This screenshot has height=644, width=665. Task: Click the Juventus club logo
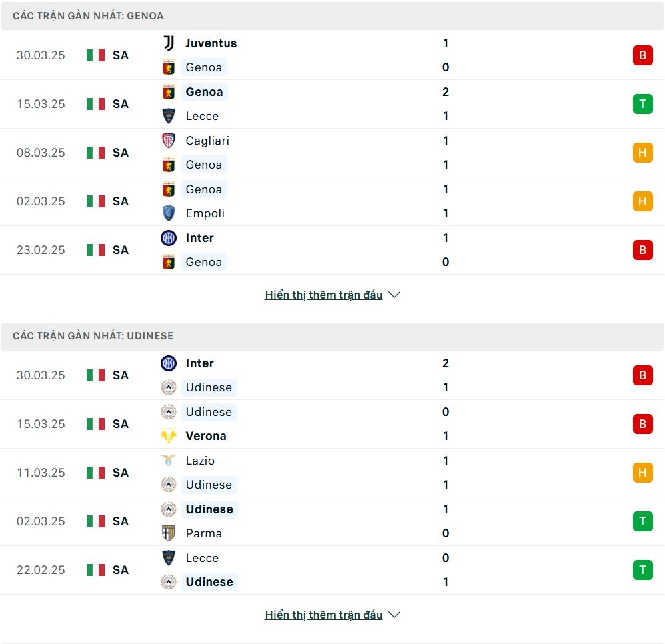tap(169, 43)
